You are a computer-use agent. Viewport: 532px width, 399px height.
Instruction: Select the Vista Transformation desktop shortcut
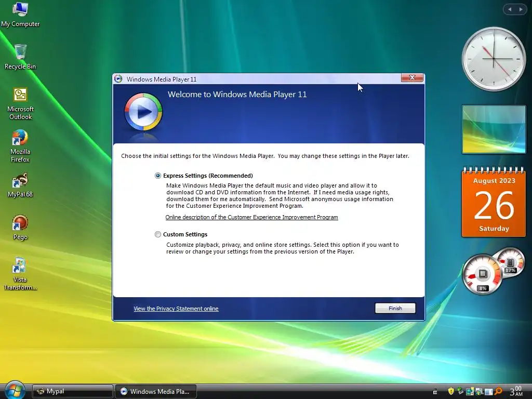20,274
